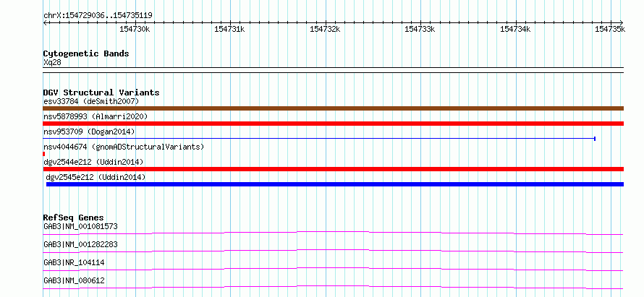Click the RefSeq Genes track title
The width and height of the screenshot is (644, 297).
pos(74,218)
